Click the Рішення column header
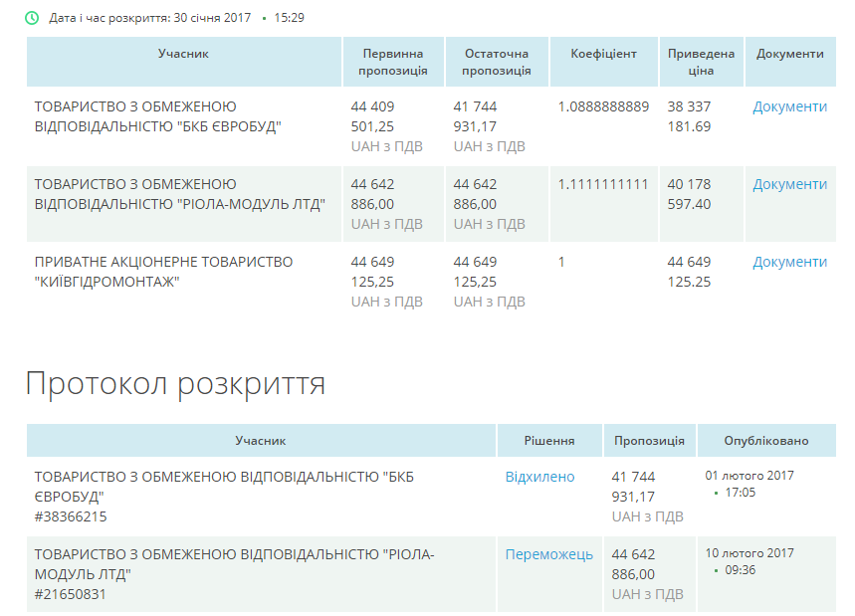The image size is (855, 616). [x=549, y=440]
